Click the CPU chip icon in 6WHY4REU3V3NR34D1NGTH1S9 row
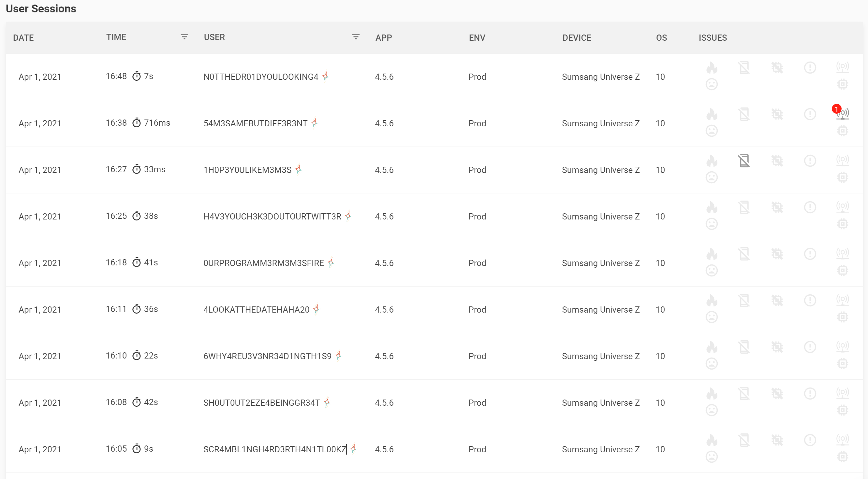The height and width of the screenshot is (479, 868). pyautogui.click(x=842, y=363)
